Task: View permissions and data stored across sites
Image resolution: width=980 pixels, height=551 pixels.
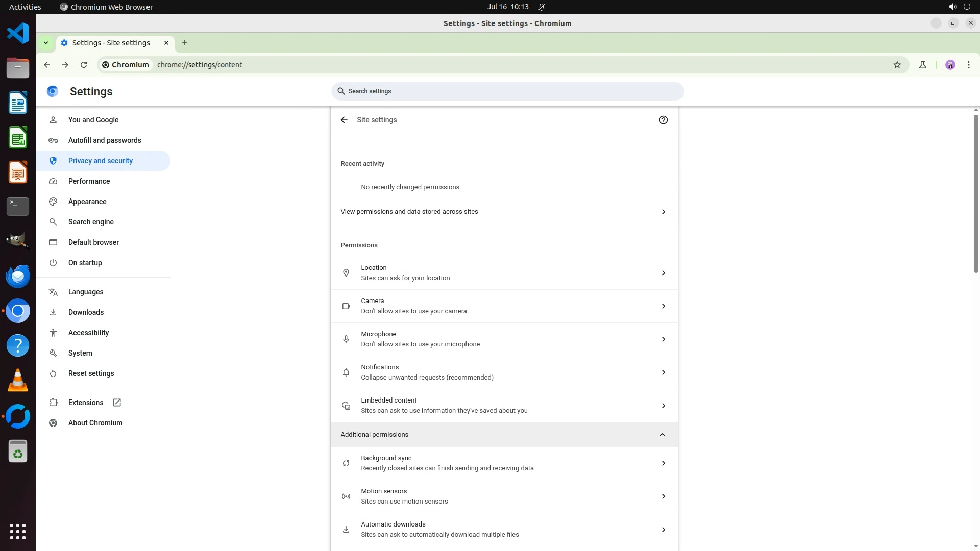Action: tap(504, 212)
